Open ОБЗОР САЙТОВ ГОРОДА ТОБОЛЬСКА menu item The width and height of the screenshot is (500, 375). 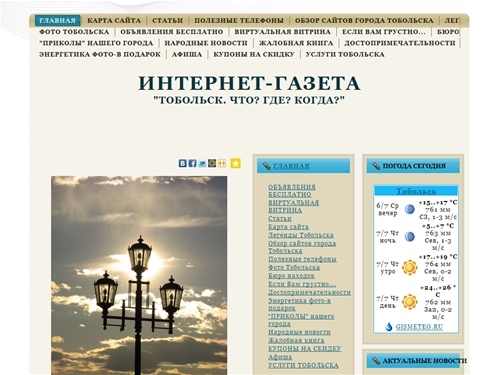point(364,21)
